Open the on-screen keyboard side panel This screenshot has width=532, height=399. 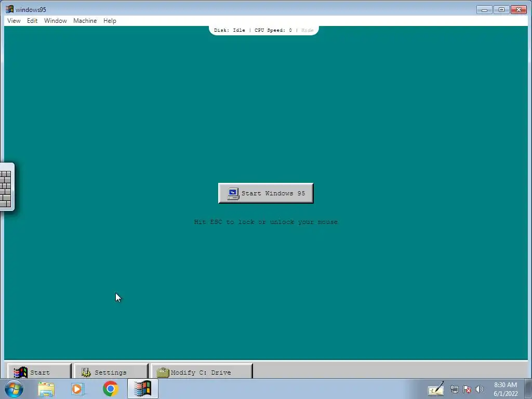click(x=6, y=187)
